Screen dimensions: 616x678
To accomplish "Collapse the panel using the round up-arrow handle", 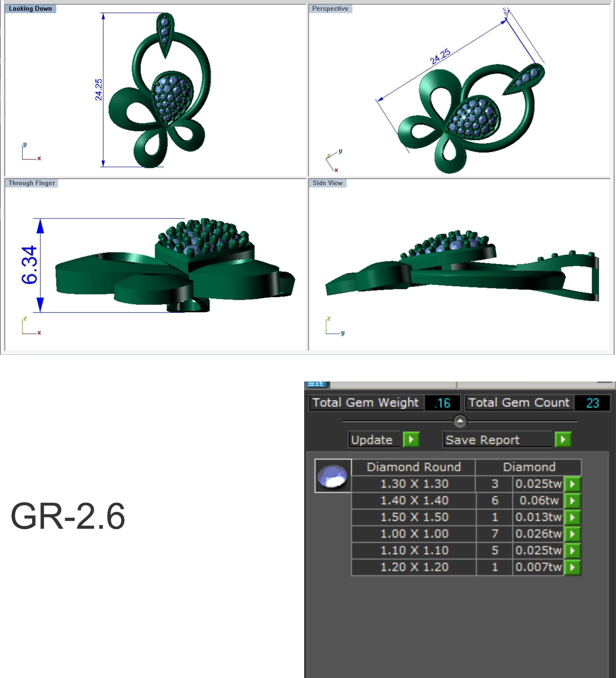I will (460, 421).
